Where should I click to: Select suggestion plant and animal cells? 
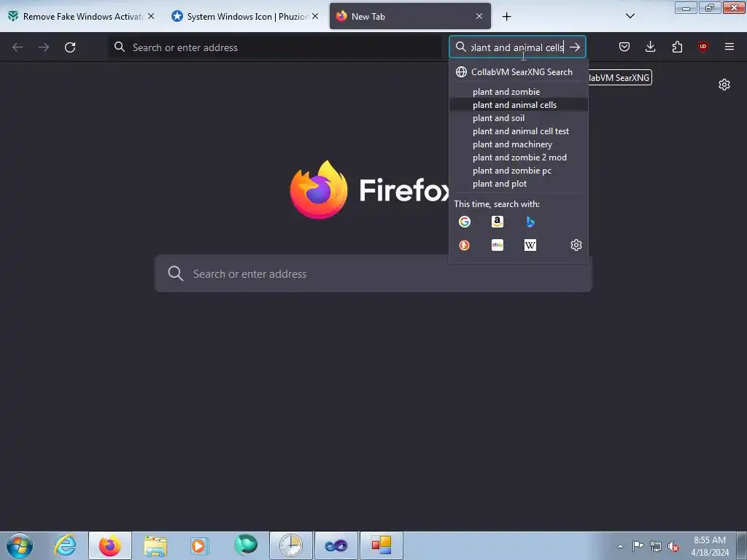[x=519, y=105]
